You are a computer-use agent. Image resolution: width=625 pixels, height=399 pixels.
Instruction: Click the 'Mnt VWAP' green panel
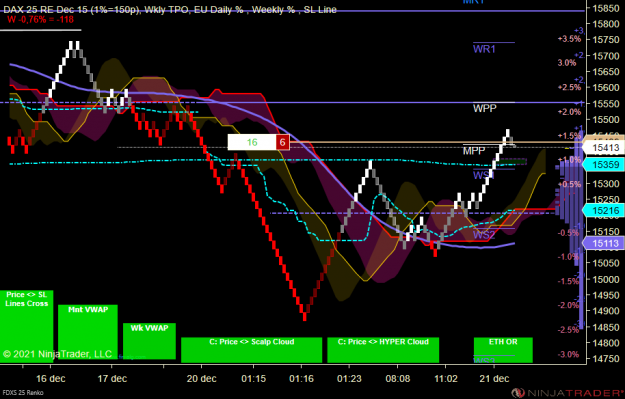tap(88, 332)
